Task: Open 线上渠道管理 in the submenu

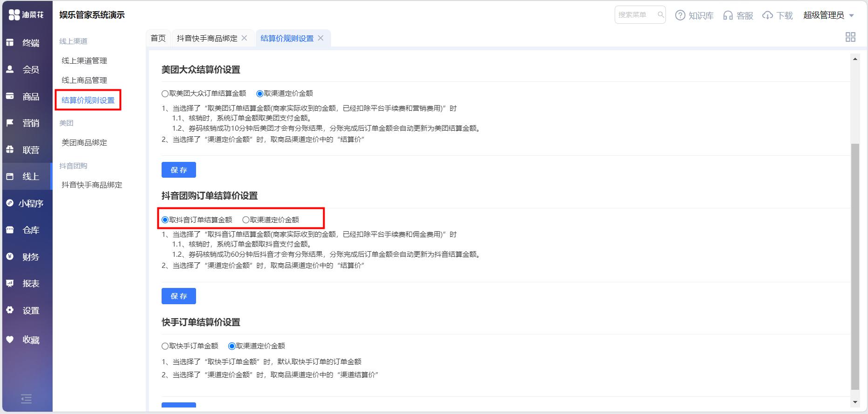Action: [x=84, y=60]
